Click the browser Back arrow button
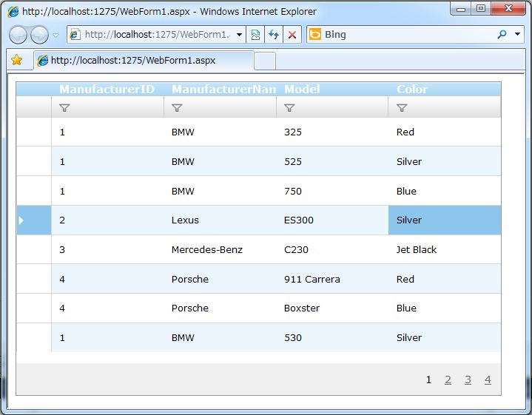 point(18,35)
